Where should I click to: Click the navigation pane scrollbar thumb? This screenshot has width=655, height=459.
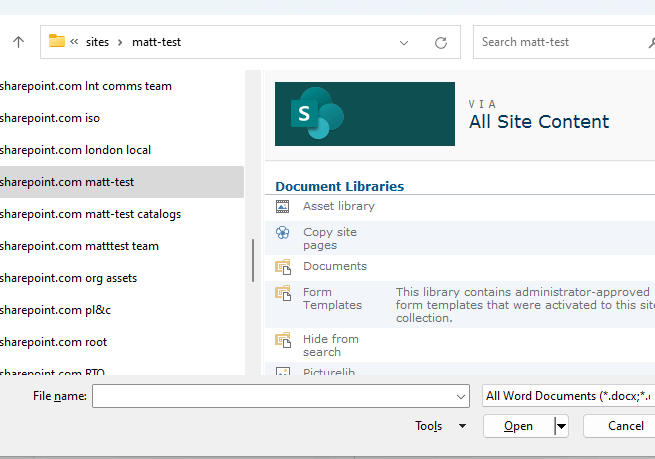point(253,260)
